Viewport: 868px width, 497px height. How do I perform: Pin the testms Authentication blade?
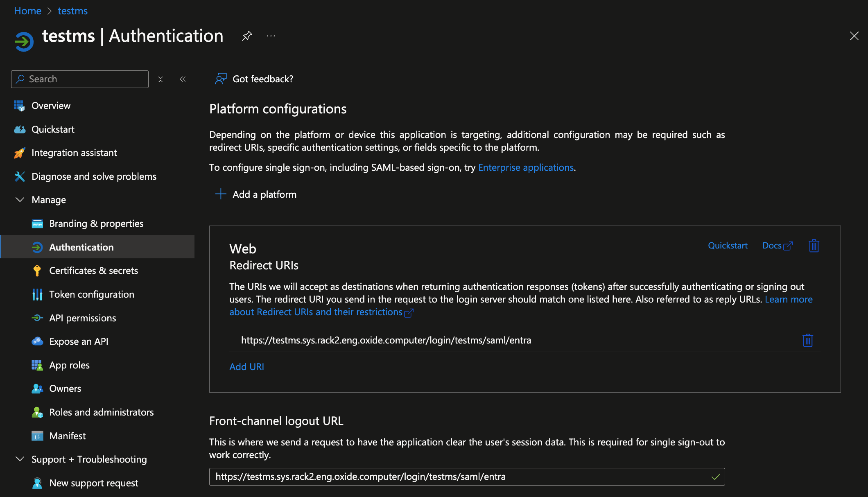247,36
